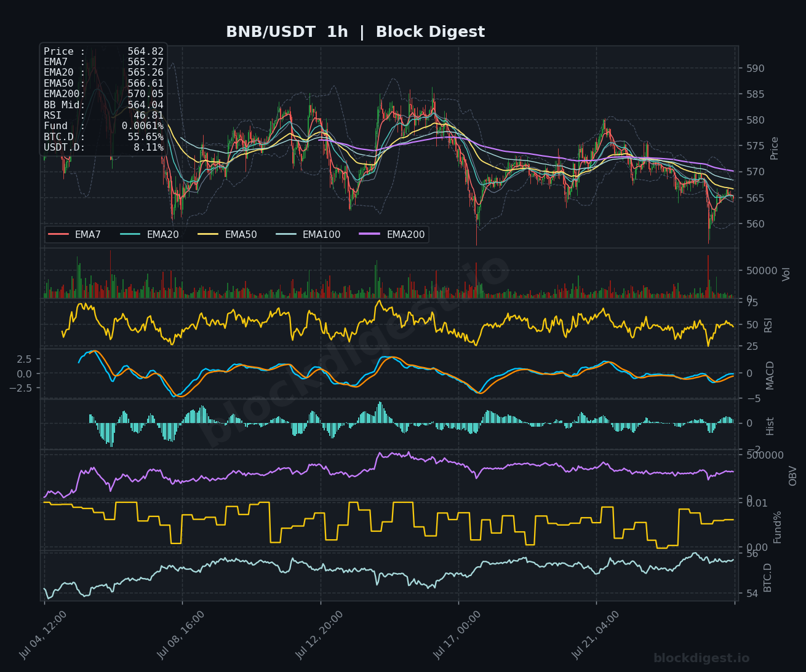
Task: Click the 0.01 tick on the Fund% axis
Action: (756, 503)
